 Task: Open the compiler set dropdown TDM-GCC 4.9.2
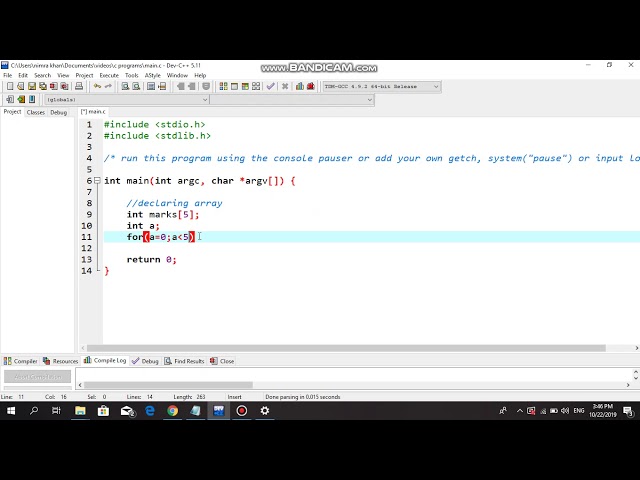(382, 87)
